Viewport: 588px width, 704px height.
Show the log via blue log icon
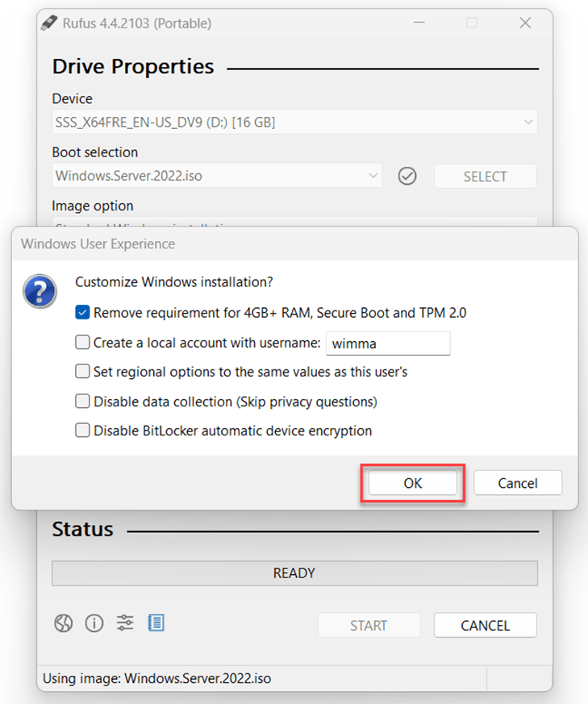tap(156, 623)
